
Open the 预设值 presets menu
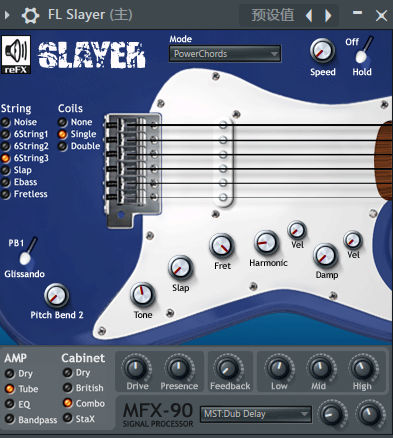coord(273,15)
